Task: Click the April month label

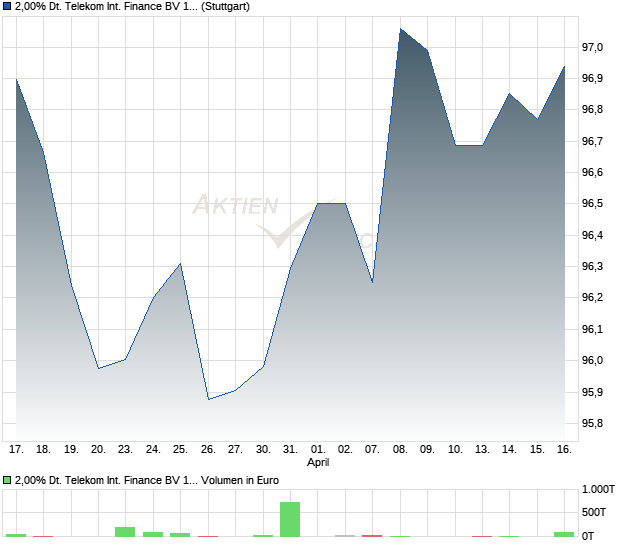Action: 318,462
